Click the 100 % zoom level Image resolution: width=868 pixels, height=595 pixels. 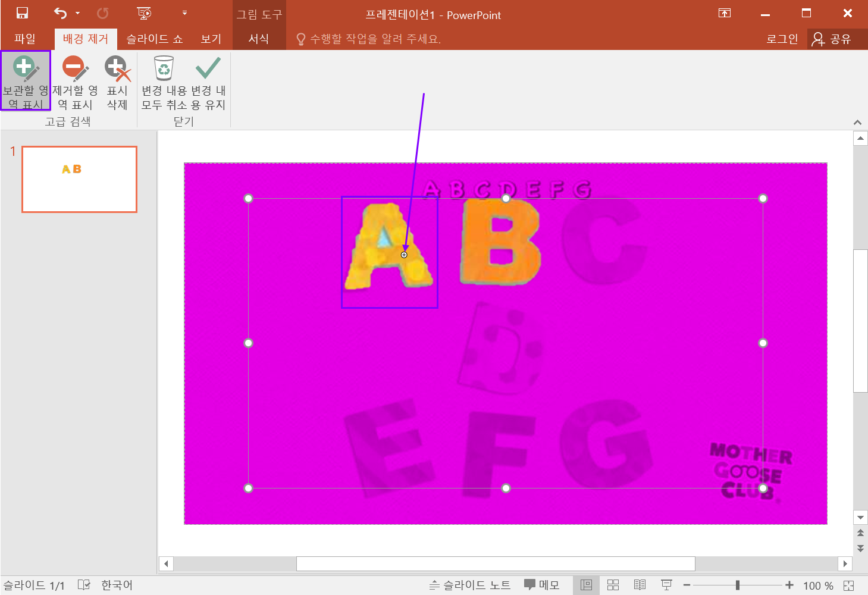818,585
